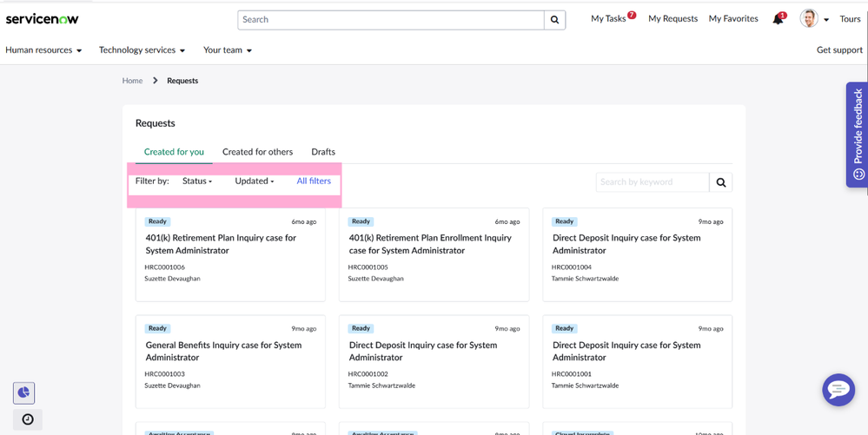Click the Ready badge on HRC0001006 card
868x435 pixels.
click(x=158, y=221)
